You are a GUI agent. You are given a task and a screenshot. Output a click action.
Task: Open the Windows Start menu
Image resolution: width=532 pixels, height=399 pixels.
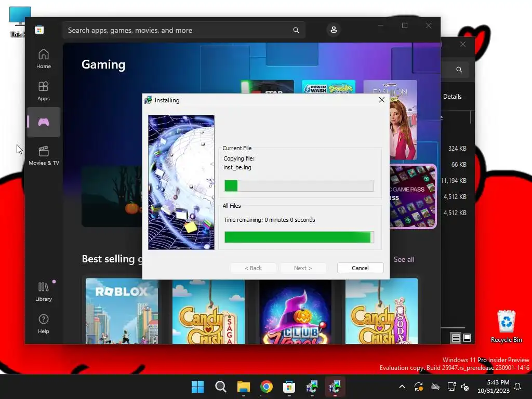click(197, 387)
